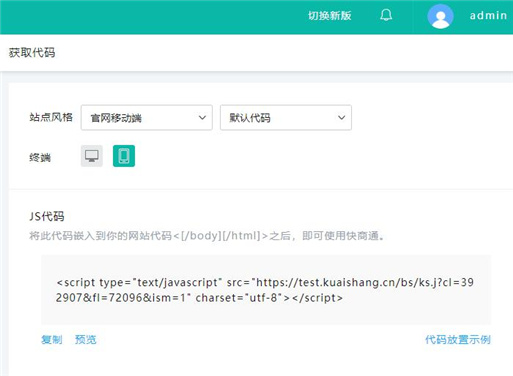
Task: Open the 默认代码 code type dropdown
Action: [286, 118]
